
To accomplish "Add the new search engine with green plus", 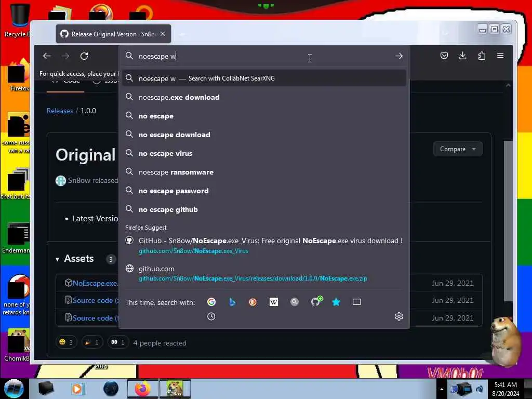I will 316,301.
